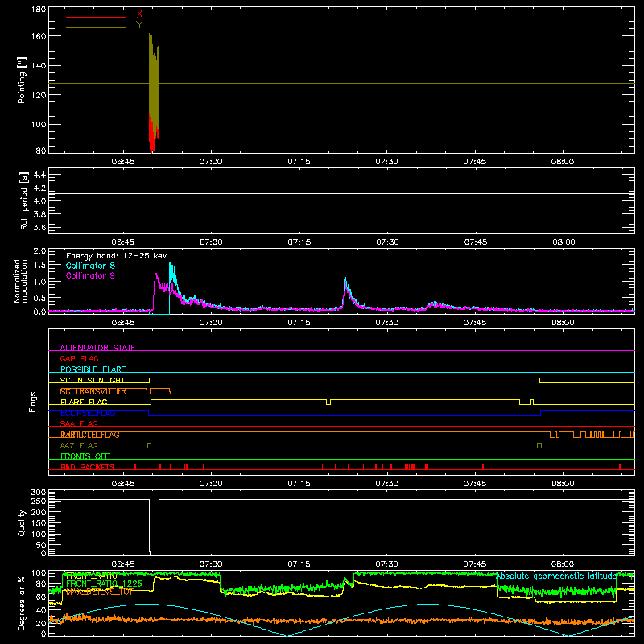Click the white dip in the Quality trace
644x644 pixels.
point(154,527)
